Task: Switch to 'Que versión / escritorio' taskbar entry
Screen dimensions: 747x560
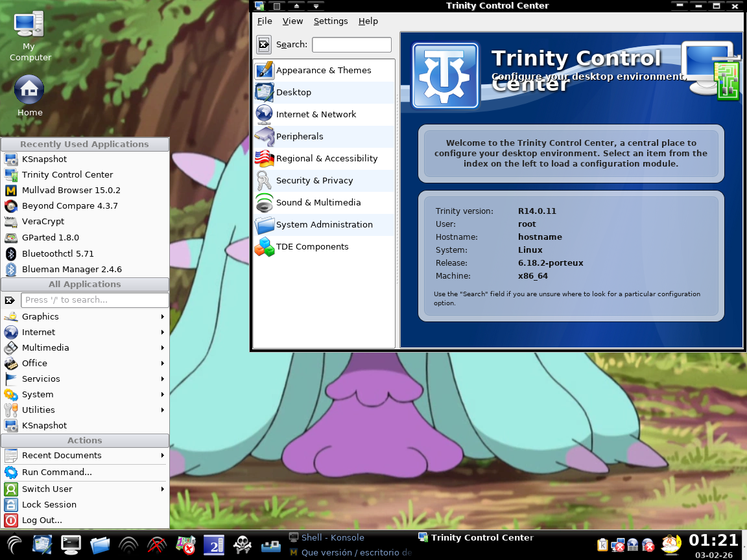Action: pos(350,553)
